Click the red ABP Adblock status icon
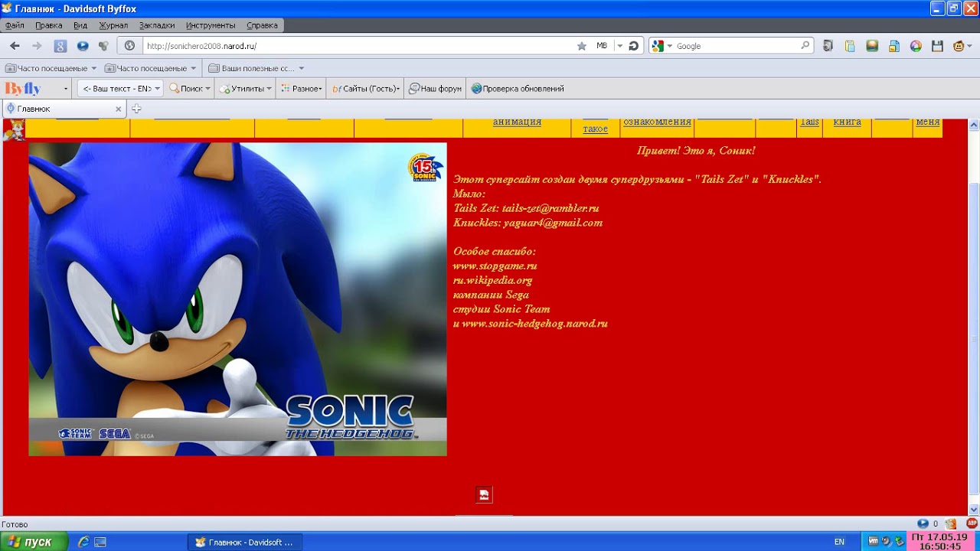Viewport: 980px width, 551px height. coord(972,524)
